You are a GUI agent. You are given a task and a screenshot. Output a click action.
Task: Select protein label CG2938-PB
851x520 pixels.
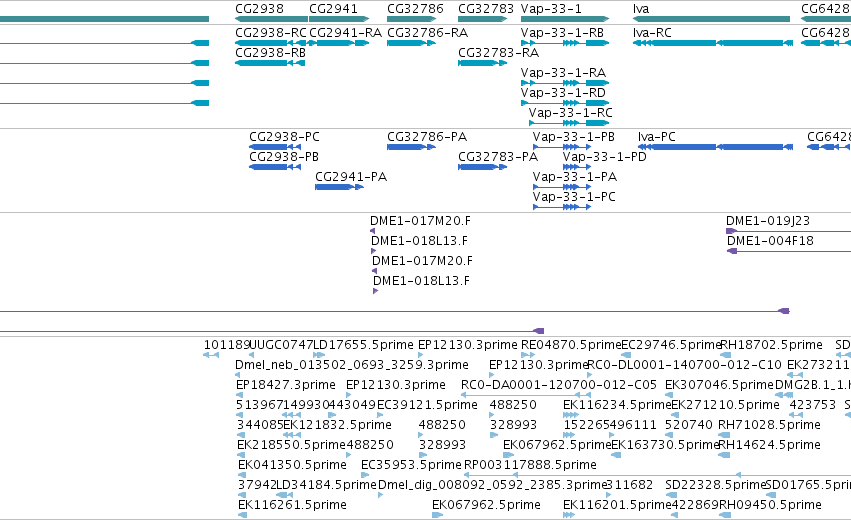(x=284, y=157)
